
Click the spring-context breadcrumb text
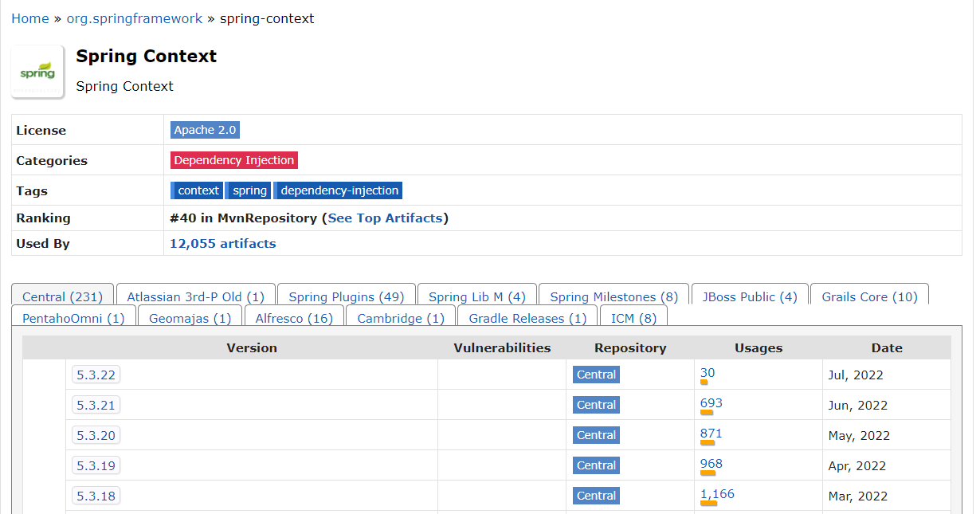coord(267,18)
